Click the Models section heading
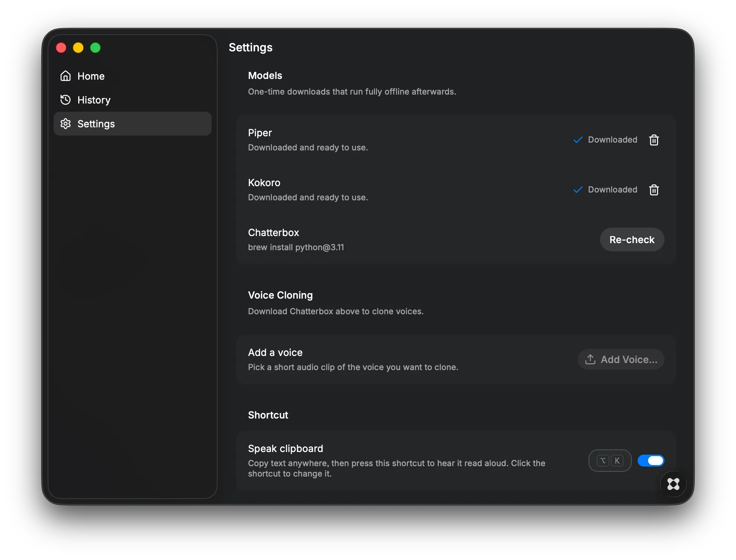Image resolution: width=736 pixels, height=560 pixels. click(x=265, y=76)
